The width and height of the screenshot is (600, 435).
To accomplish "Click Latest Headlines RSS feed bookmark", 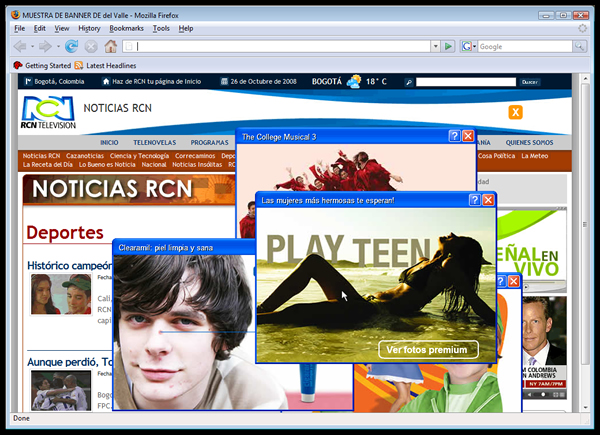I will coord(110,65).
